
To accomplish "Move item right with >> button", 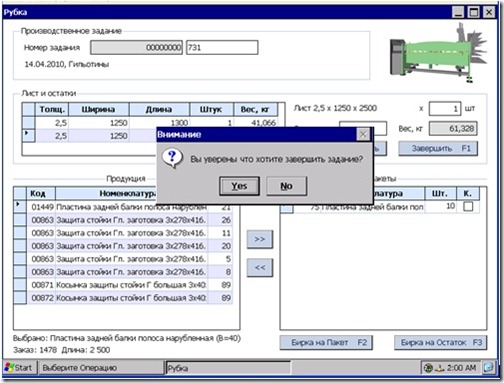I will click(x=260, y=239).
